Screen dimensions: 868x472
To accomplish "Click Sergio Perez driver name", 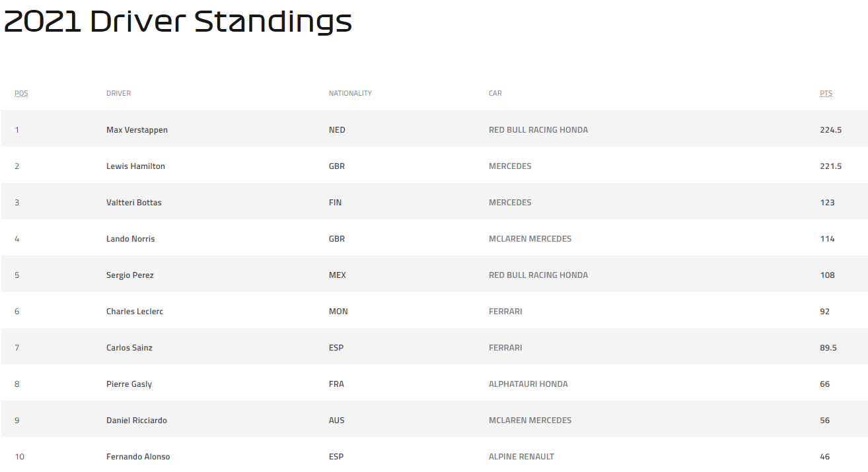I will click(x=129, y=275).
